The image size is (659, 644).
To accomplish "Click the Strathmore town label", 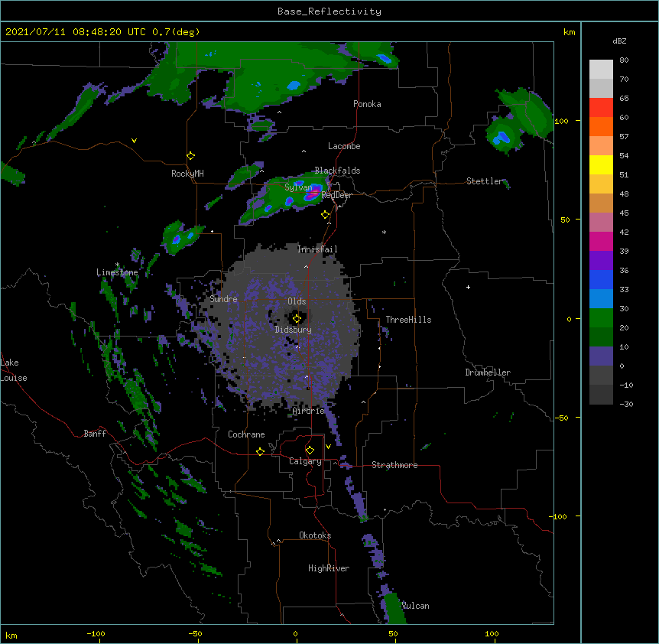I will 394,465.
